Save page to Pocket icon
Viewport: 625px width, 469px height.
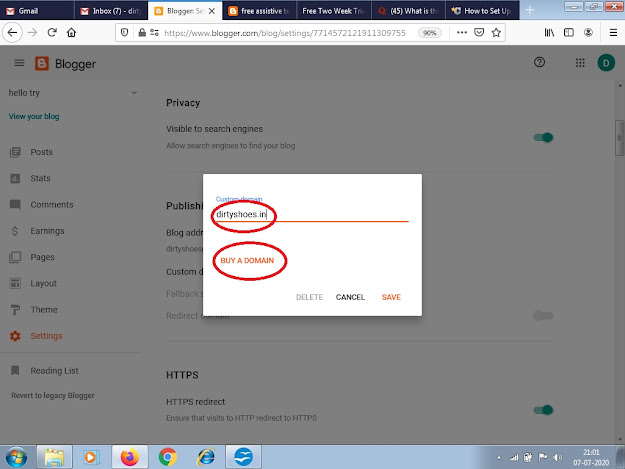(479, 33)
